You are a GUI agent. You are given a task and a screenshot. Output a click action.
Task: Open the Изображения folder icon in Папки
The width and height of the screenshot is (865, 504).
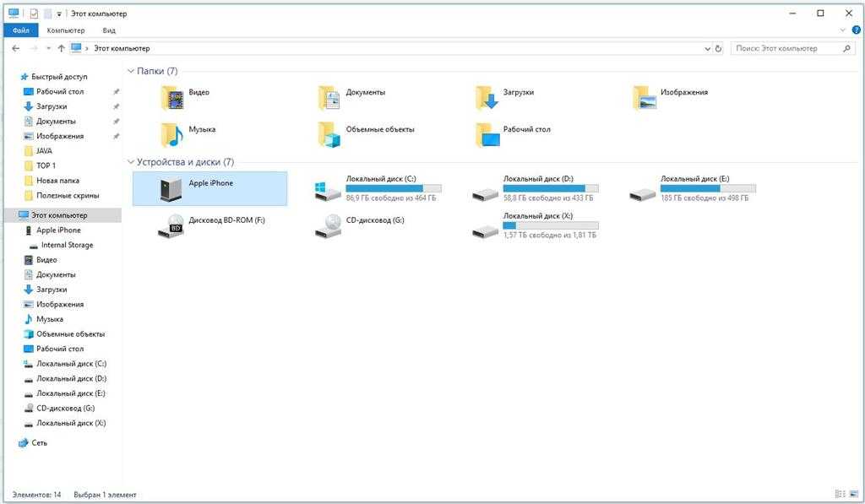[x=645, y=98]
